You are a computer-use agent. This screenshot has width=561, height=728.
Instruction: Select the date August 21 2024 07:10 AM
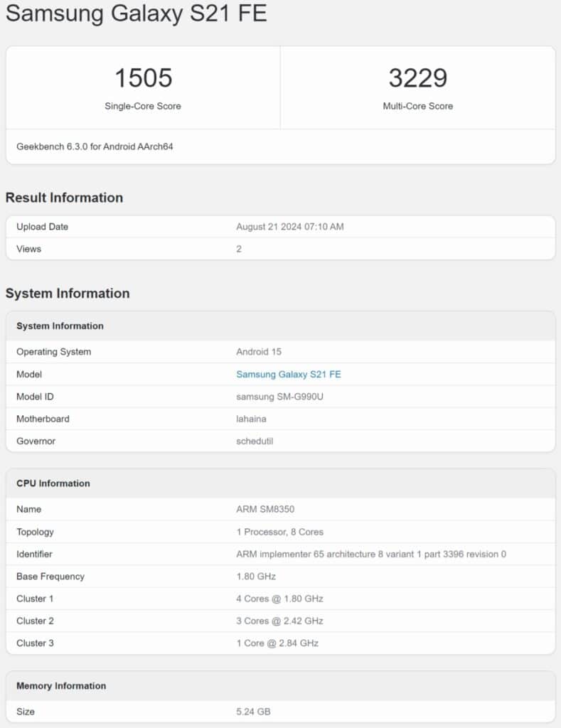pyautogui.click(x=290, y=227)
